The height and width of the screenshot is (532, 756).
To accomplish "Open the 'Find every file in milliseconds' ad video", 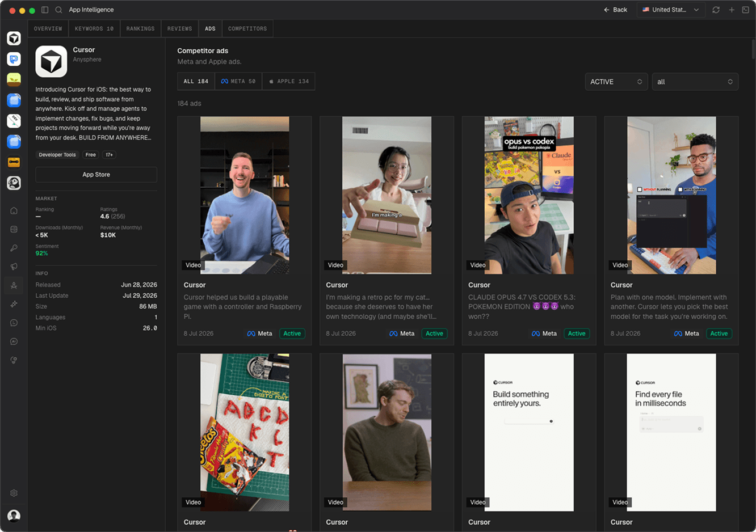I will coord(671,432).
